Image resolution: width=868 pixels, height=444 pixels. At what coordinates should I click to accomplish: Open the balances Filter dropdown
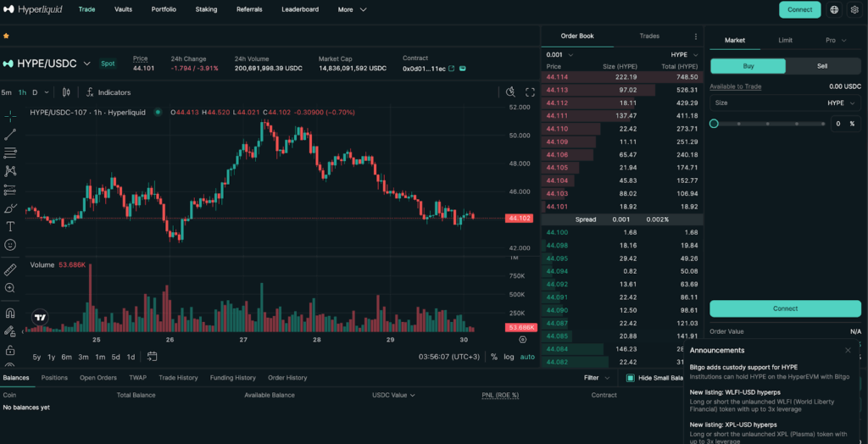(x=597, y=378)
